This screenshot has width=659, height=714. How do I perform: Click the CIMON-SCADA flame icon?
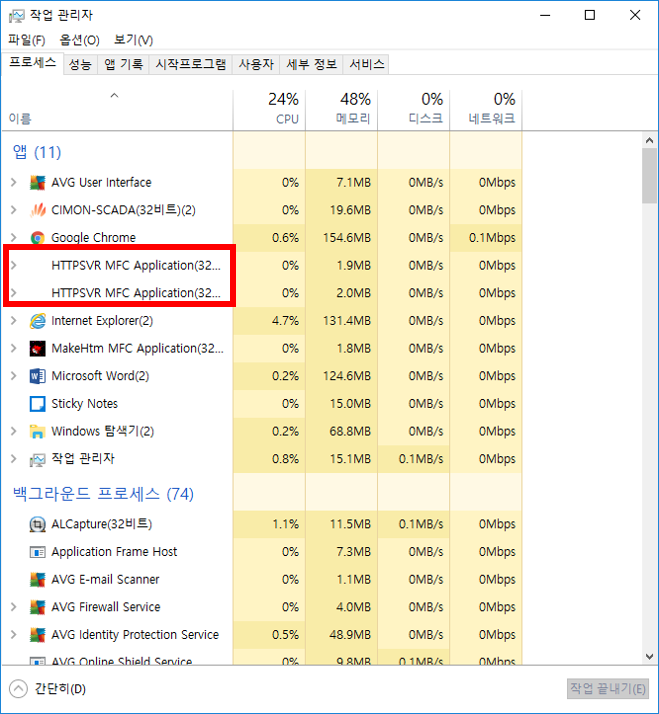click(x=37, y=210)
